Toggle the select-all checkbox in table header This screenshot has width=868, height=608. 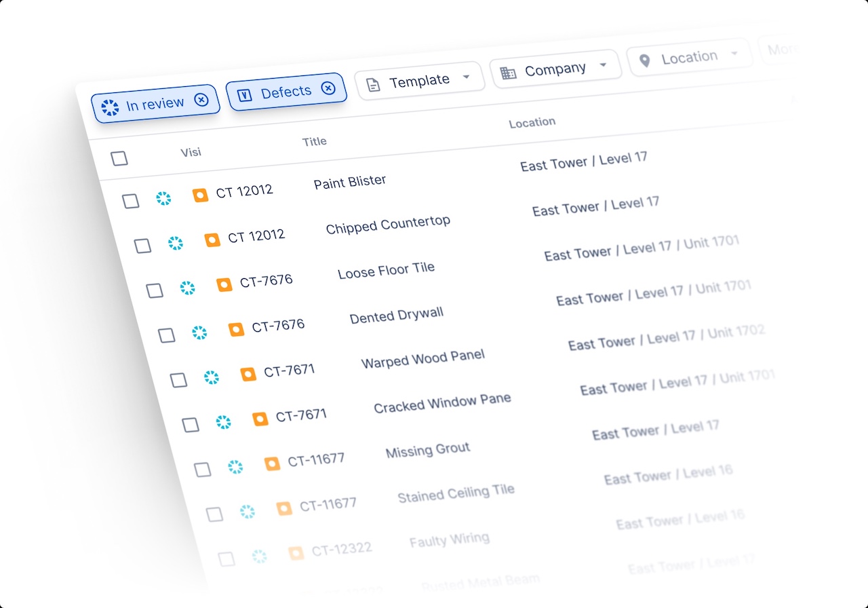[119, 158]
